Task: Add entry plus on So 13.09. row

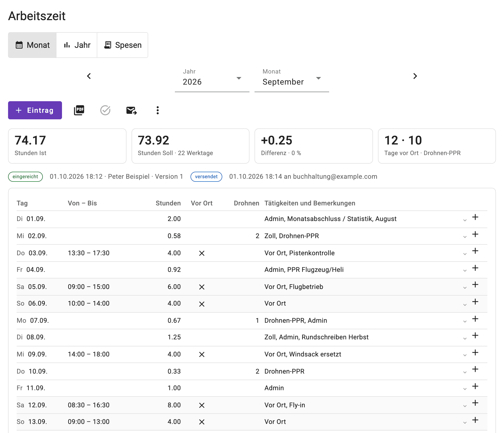Action: pyautogui.click(x=475, y=420)
